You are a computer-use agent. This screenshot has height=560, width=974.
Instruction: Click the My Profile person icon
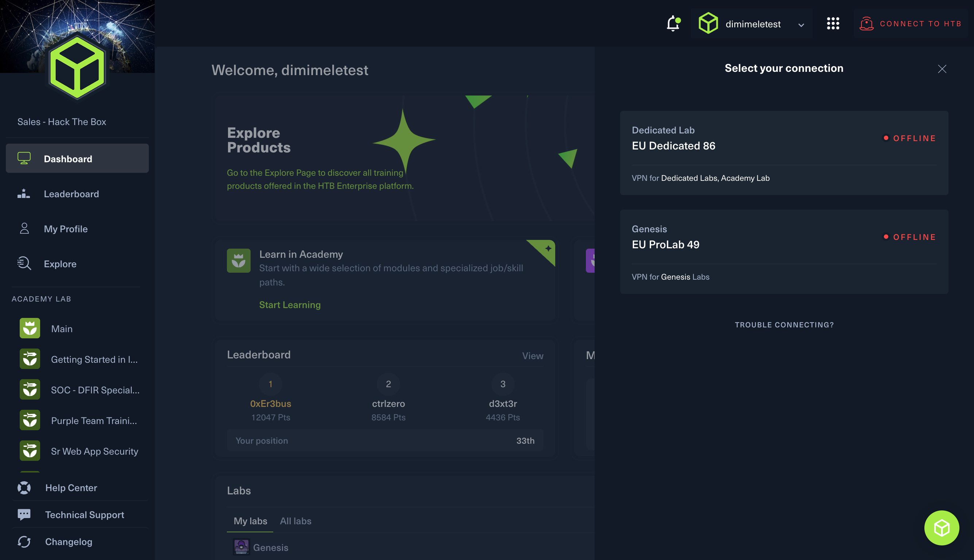[24, 229]
